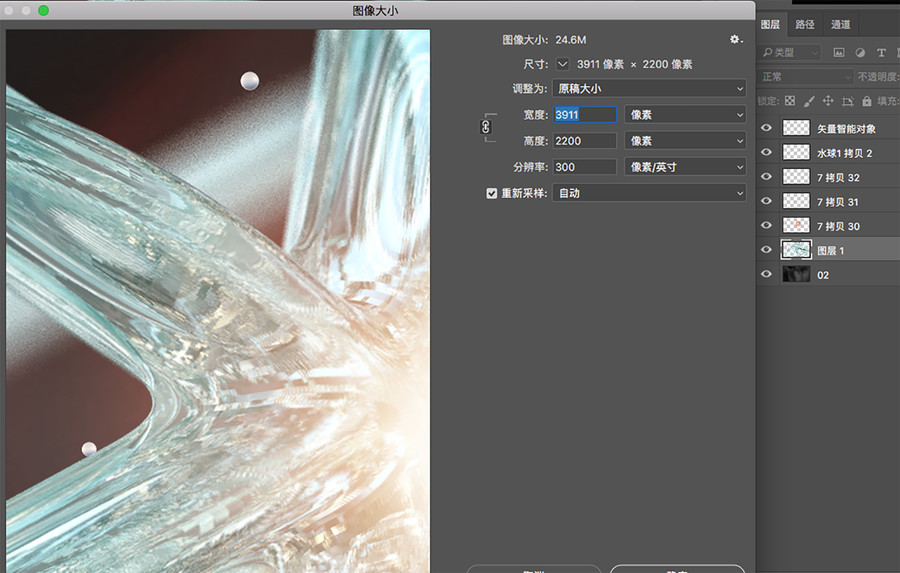
Task: Click the 高度 height field showing 2200
Action: [x=585, y=141]
